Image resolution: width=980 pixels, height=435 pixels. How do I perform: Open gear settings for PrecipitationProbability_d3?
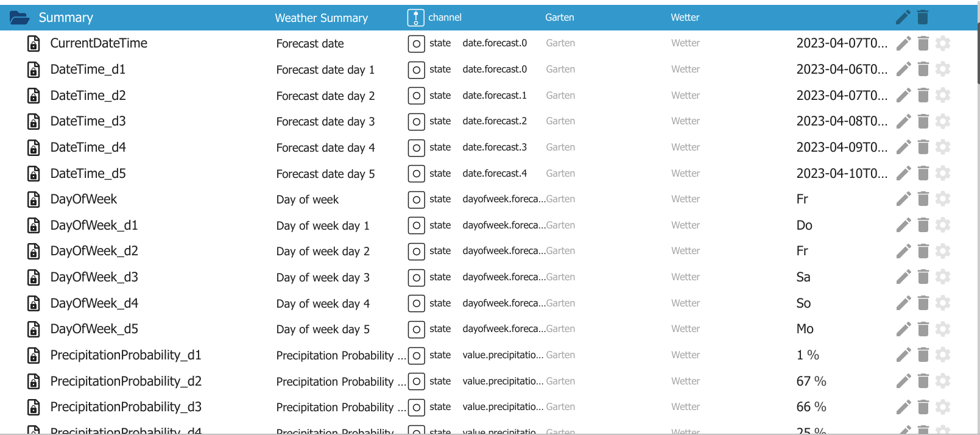[943, 407]
